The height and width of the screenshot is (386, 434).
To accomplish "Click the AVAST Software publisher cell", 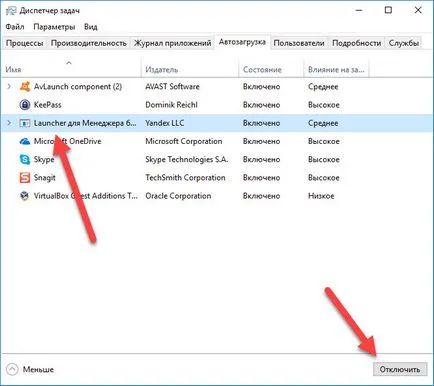I will coord(172,87).
